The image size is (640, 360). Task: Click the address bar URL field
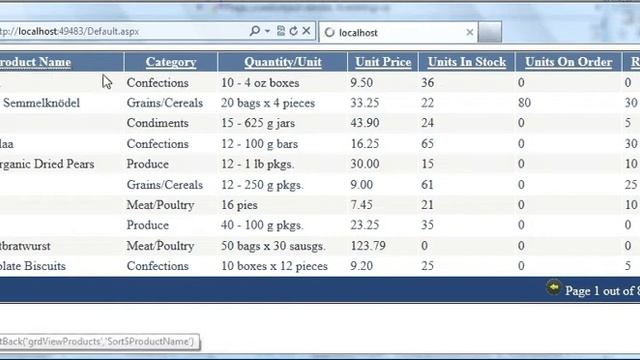tap(122, 31)
